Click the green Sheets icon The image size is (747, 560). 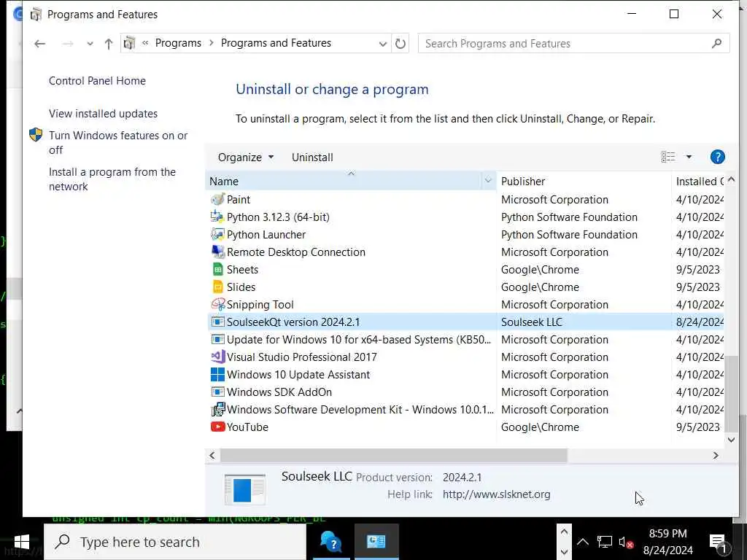217,270
